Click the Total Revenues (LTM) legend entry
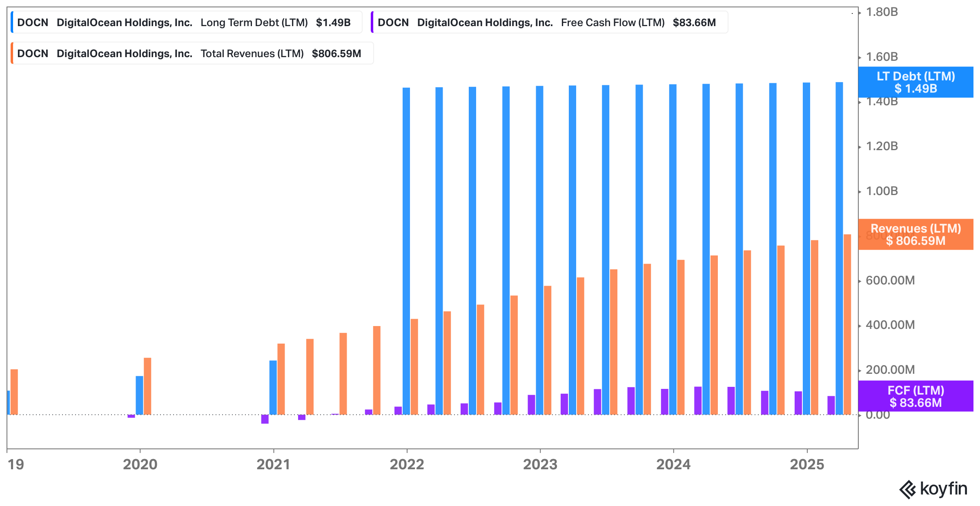 192,53
